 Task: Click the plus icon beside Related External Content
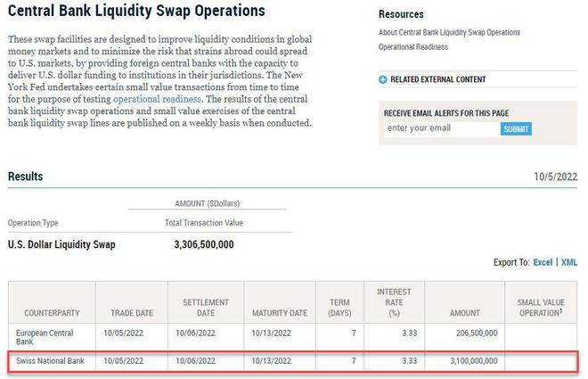383,79
